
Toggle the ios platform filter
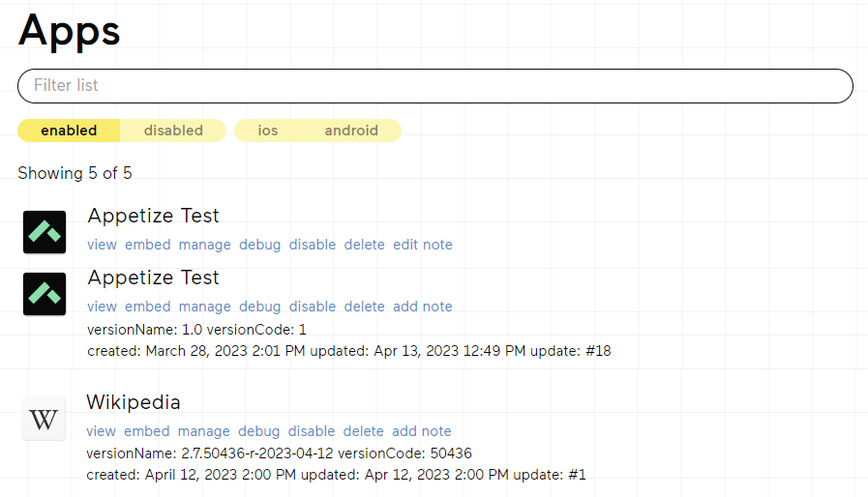pos(268,131)
